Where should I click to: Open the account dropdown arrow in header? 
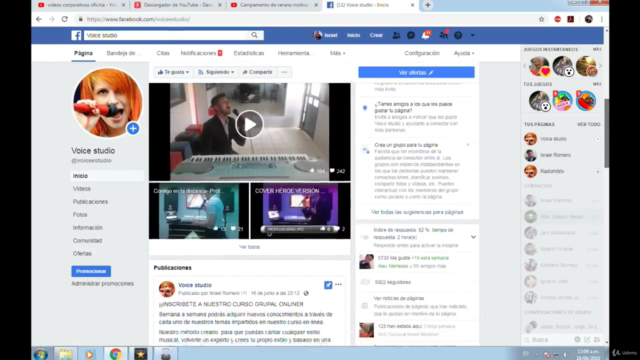tap(472, 36)
